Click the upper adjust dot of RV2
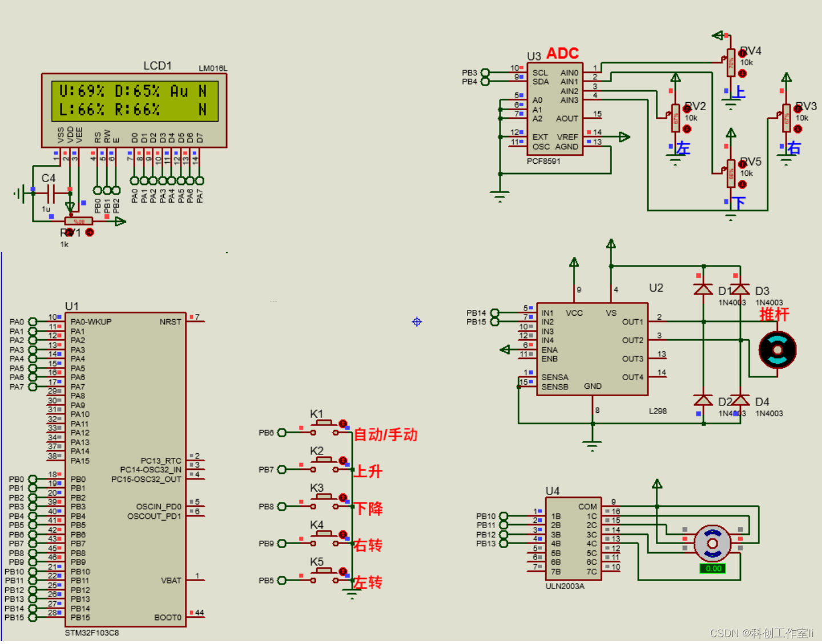Image resolution: width=822 pixels, height=644 pixels. click(x=687, y=108)
